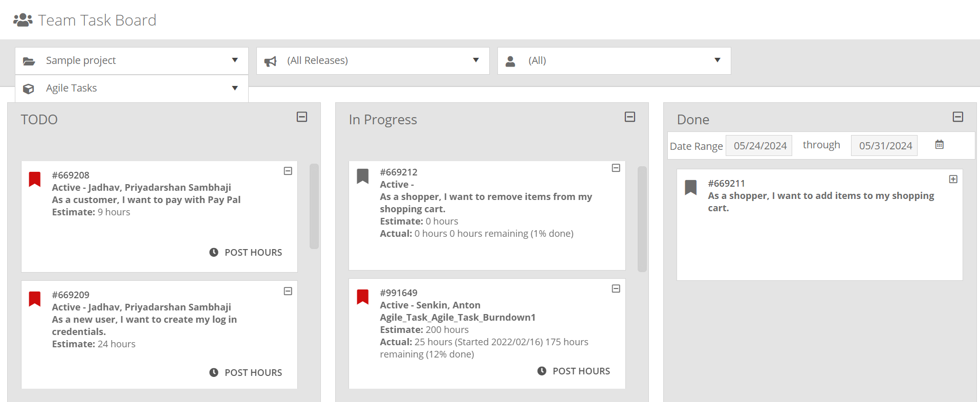This screenshot has height=402, width=980.
Task: Click the red bookmark icon on task #991649
Action: pyautogui.click(x=363, y=297)
